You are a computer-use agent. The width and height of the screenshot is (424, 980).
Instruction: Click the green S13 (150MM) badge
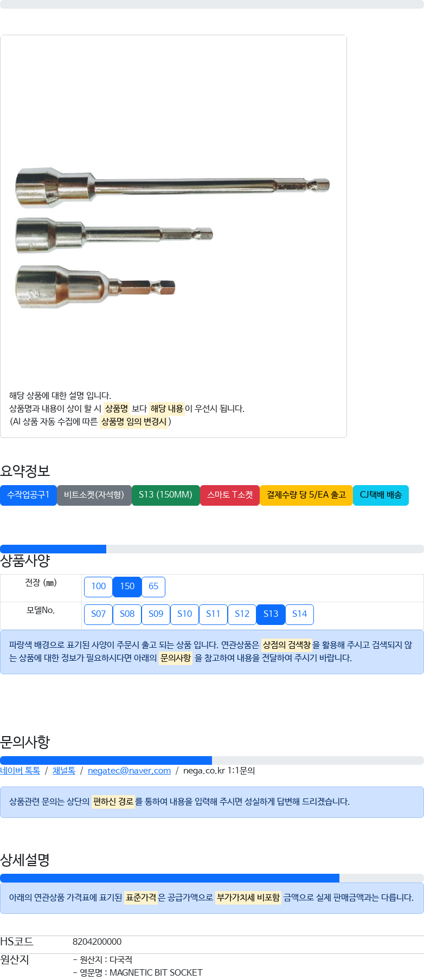(166, 495)
